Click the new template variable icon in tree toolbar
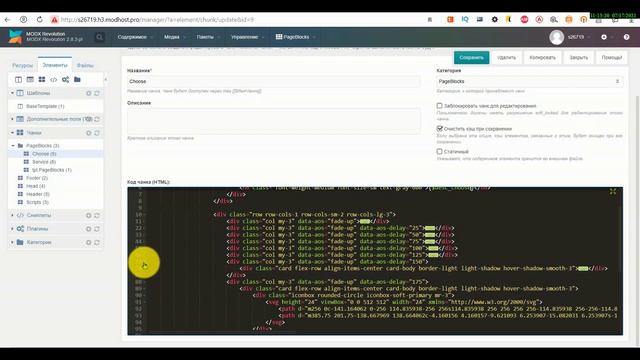640x360 pixels. [x=30, y=80]
